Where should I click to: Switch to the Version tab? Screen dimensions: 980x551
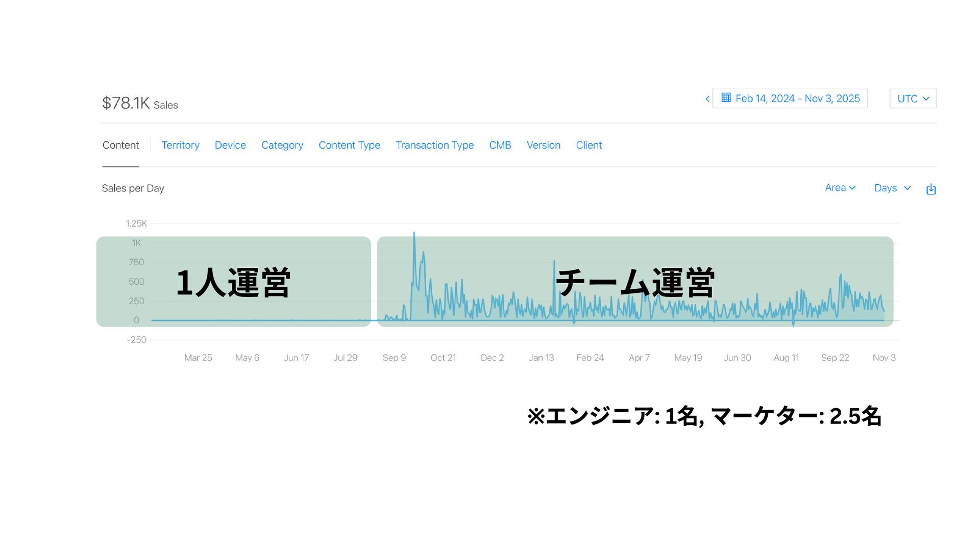(x=543, y=145)
